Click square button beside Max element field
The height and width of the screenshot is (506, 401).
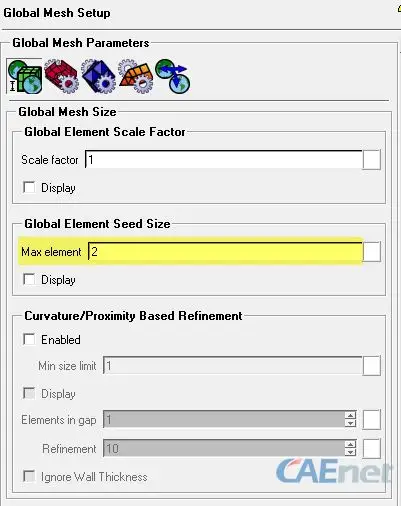[372, 252]
